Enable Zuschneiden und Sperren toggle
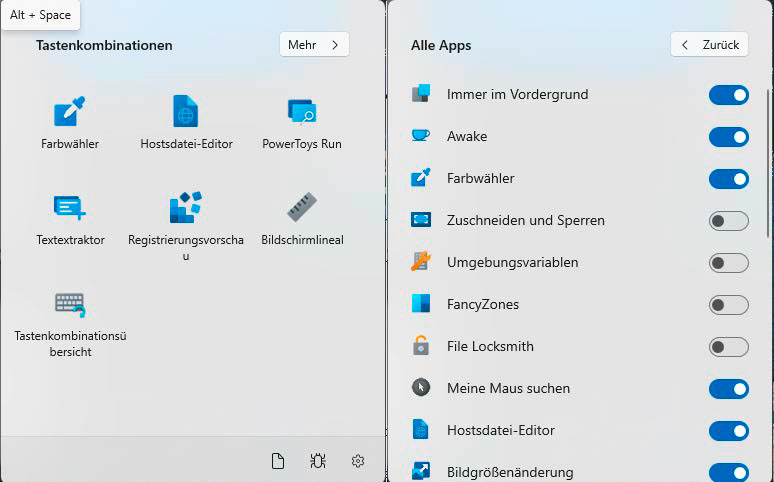This screenshot has height=482, width=774. 729,221
